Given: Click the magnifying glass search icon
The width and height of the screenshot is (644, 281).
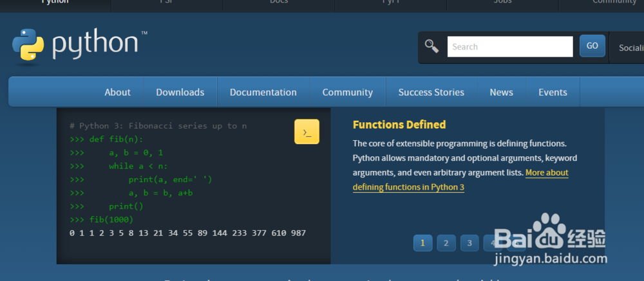Looking at the screenshot, I should 431,46.
